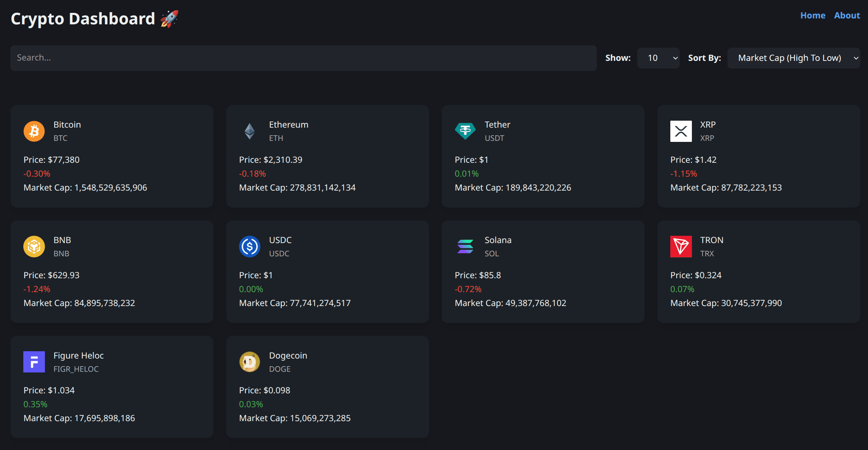868x450 pixels.
Task: Open the Show results count dropdown
Action: (658, 58)
